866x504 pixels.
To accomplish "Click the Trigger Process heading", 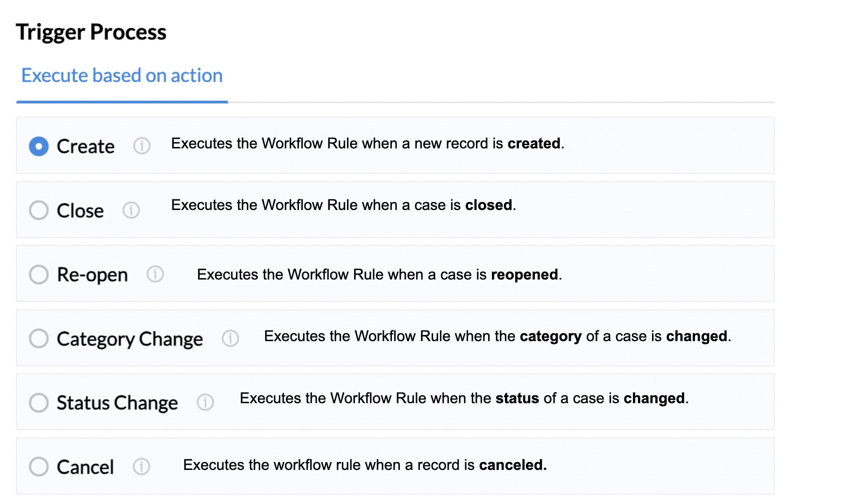I will [x=91, y=32].
